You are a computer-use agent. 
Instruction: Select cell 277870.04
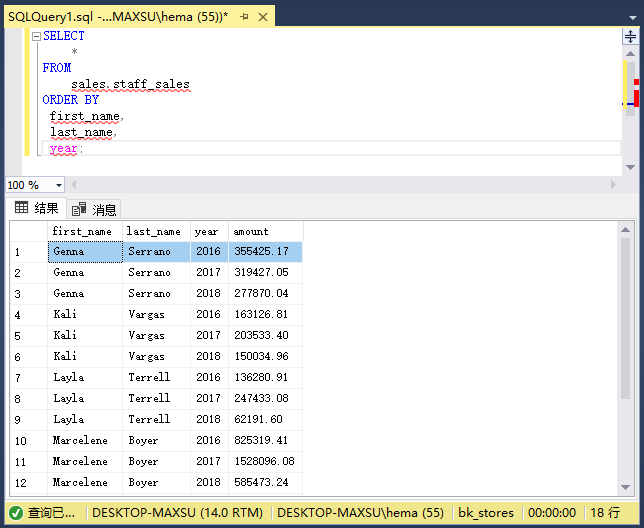tap(265, 294)
